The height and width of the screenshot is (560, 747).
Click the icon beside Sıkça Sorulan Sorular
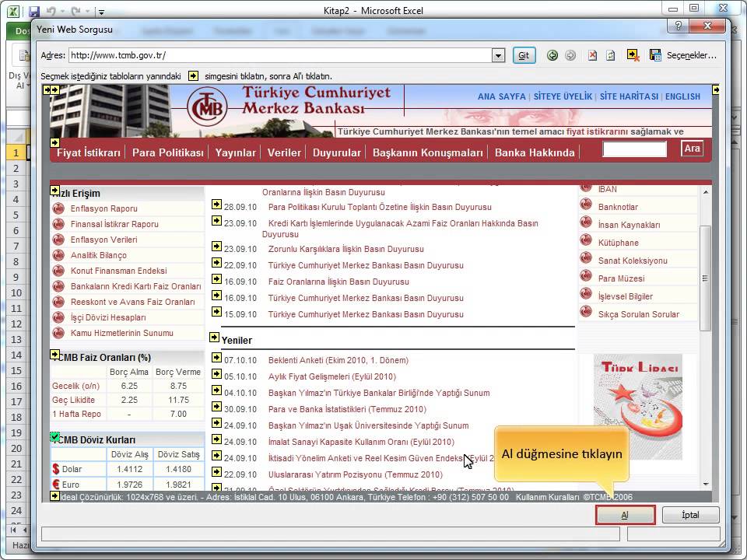click(x=586, y=311)
